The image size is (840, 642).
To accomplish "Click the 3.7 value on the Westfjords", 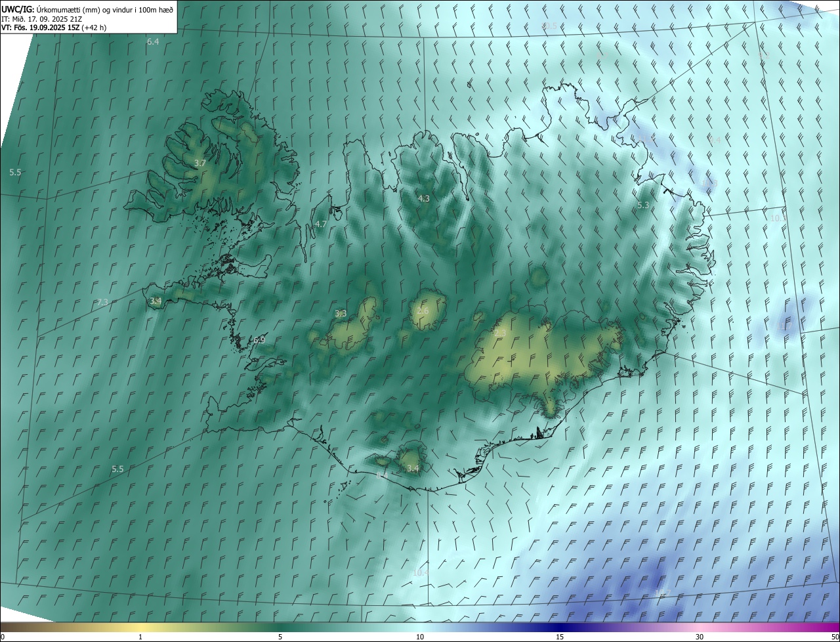I will (x=201, y=163).
